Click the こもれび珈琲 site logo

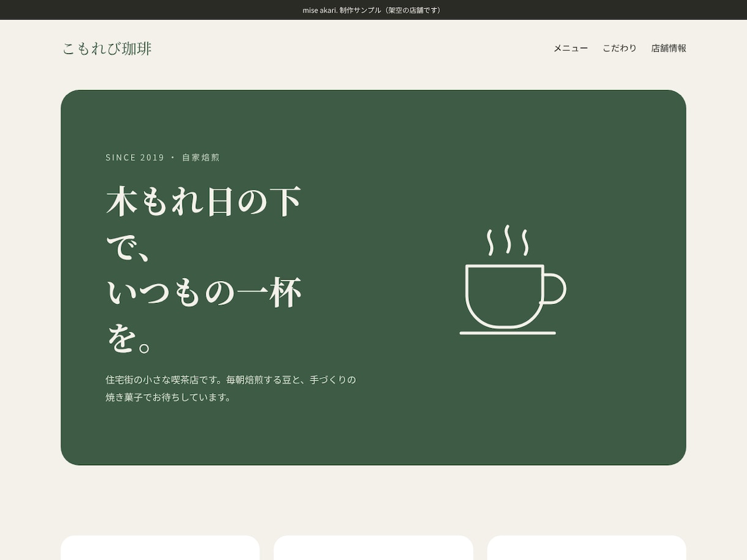pyautogui.click(x=107, y=48)
